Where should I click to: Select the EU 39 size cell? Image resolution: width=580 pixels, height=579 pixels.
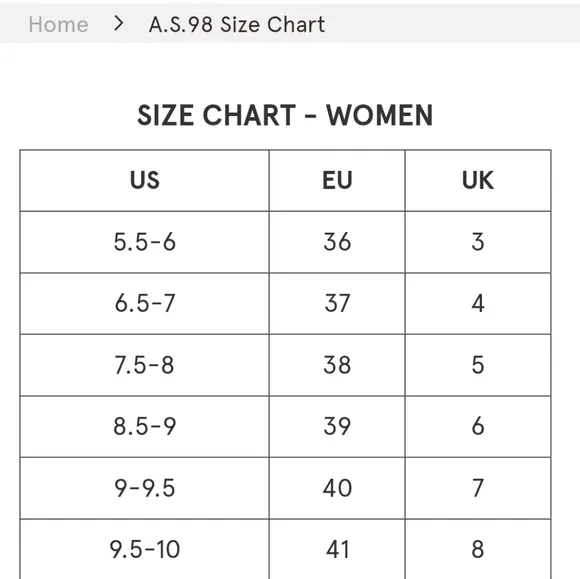(337, 426)
